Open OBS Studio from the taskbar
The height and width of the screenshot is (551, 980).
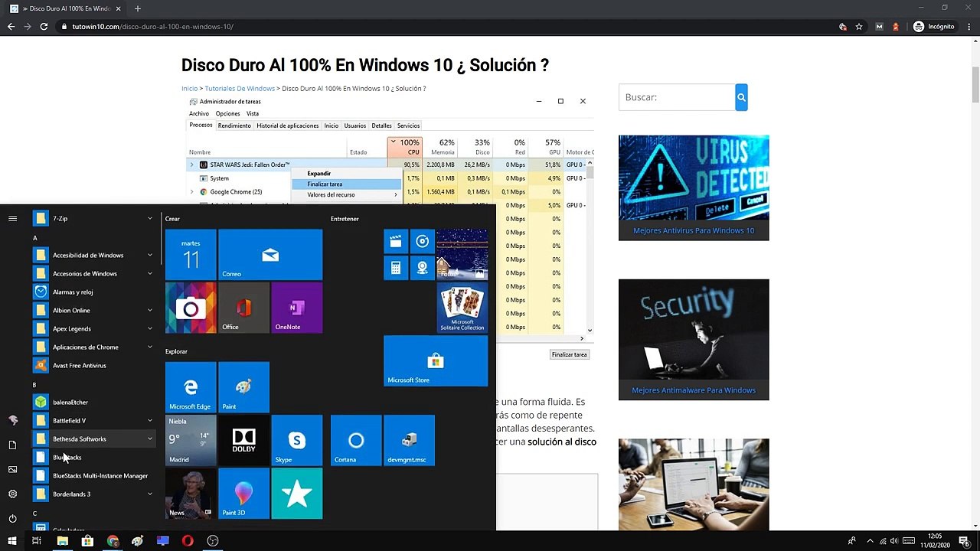click(x=213, y=541)
